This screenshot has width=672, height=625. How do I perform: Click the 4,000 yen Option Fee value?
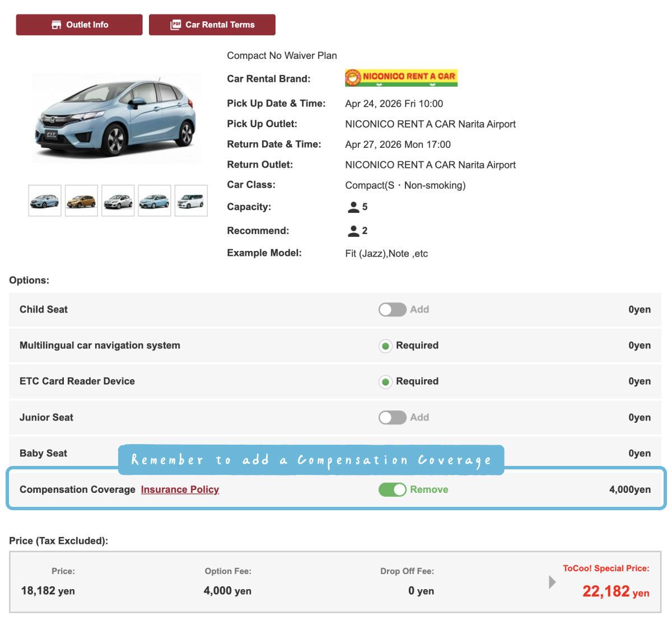click(x=227, y=591)
